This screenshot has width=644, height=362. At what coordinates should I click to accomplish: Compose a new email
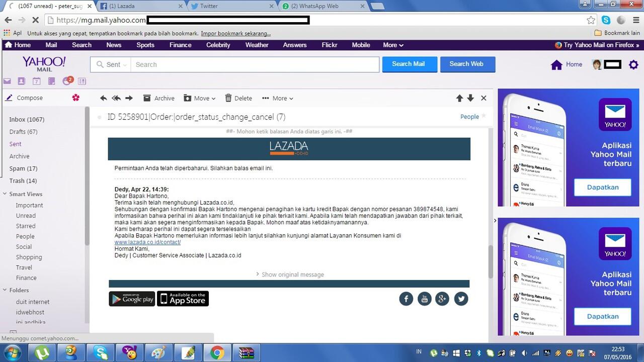24,98
